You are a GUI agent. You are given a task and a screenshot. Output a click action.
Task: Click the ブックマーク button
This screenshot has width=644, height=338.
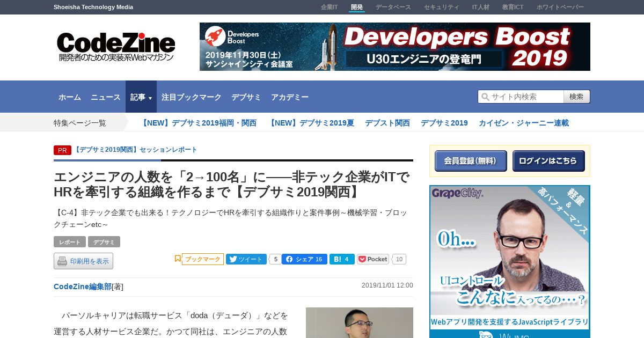pos(203,259)
